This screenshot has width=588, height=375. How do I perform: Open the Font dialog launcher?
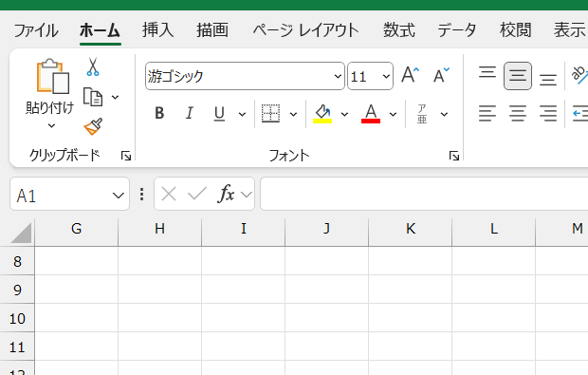tap(454, 156)
